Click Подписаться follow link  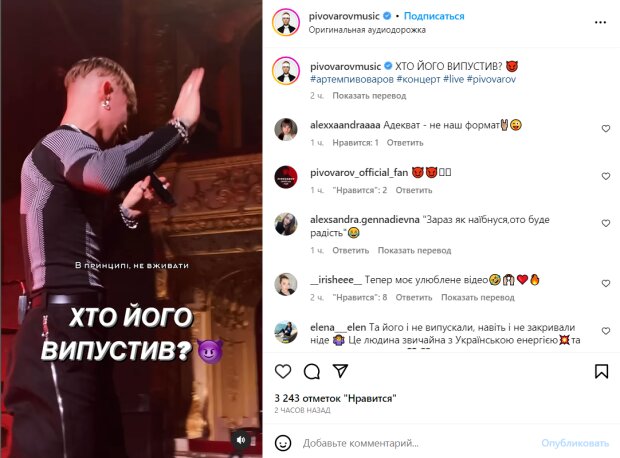pyautogui.click(x=434, y=16)
